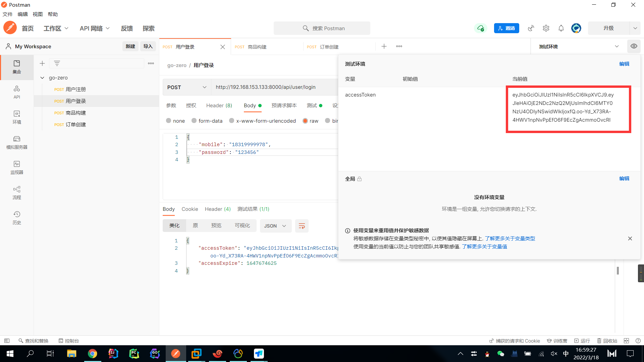Click the settings gear icon in header
The width and height of the screenshot is (644, 362).
pyautogui.click(x=546, y=28)
